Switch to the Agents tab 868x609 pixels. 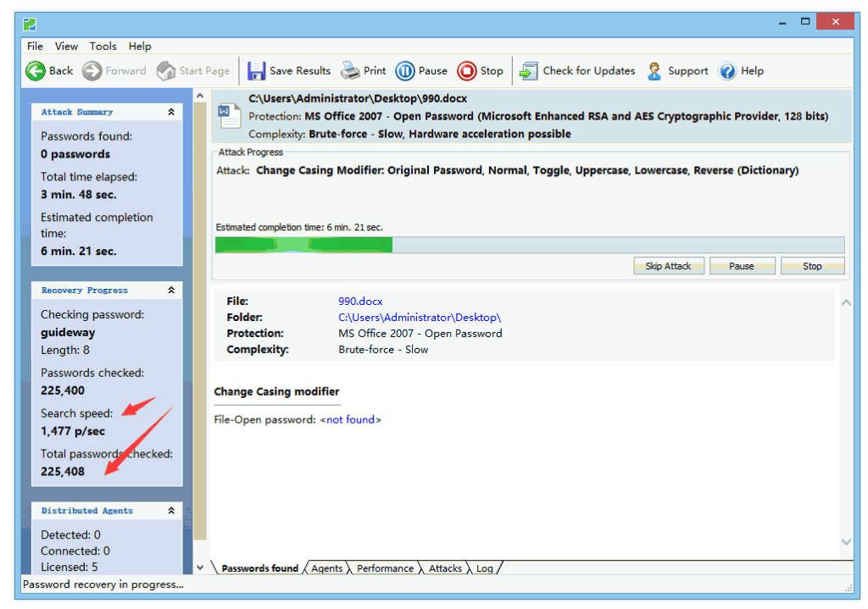point(326,568)
